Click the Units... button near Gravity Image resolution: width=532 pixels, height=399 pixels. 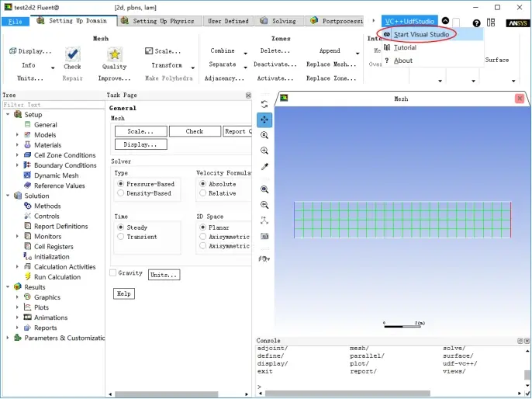(164, 275)
